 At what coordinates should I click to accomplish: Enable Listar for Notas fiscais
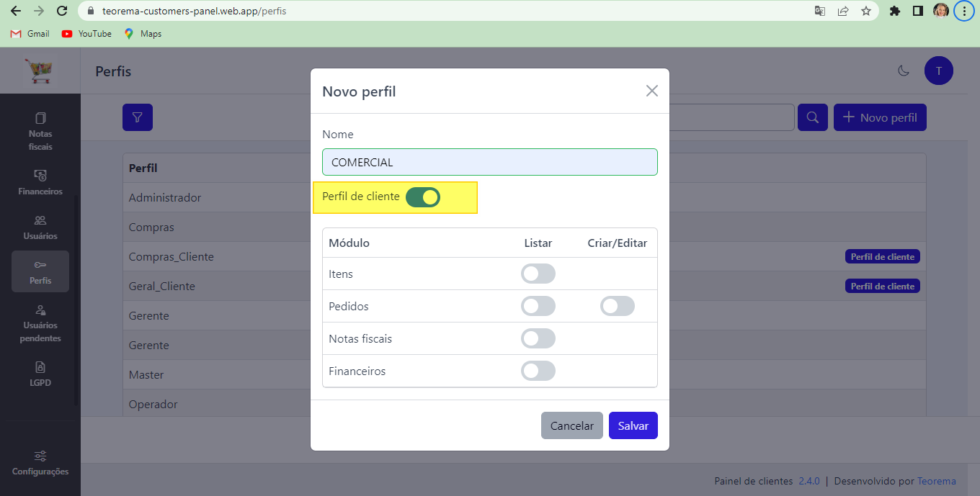[x=538, y=338]
